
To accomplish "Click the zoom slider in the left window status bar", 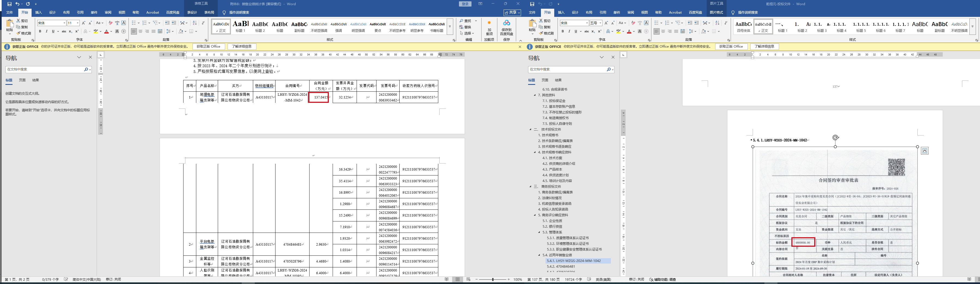I will [x=493, y=279].
